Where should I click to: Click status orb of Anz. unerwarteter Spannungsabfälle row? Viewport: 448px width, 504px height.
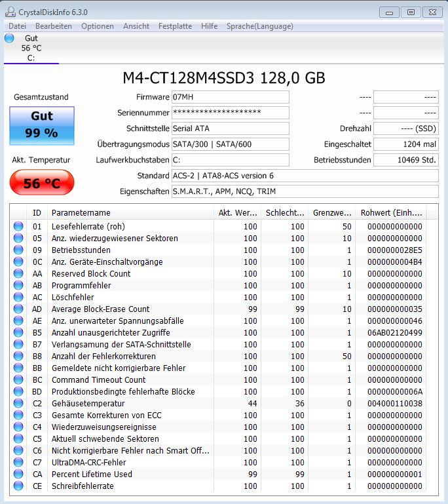(x=18, y=320)
